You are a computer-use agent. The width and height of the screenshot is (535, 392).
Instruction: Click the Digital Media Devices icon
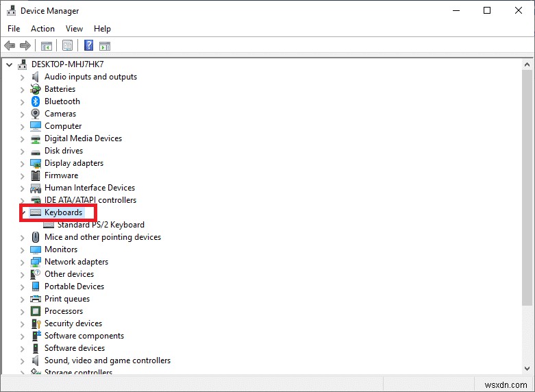(x=36, y=138)
